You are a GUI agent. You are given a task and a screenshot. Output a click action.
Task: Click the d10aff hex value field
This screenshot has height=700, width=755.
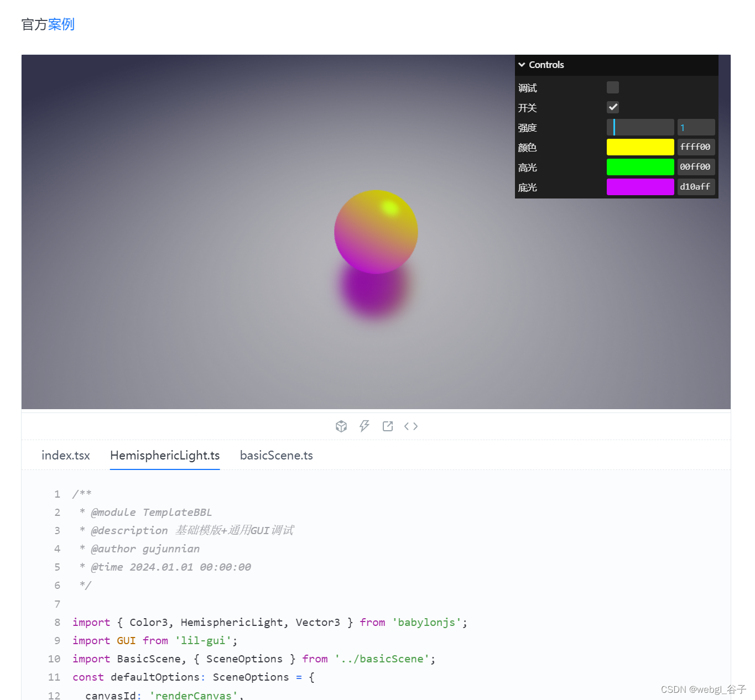[696, 187]
